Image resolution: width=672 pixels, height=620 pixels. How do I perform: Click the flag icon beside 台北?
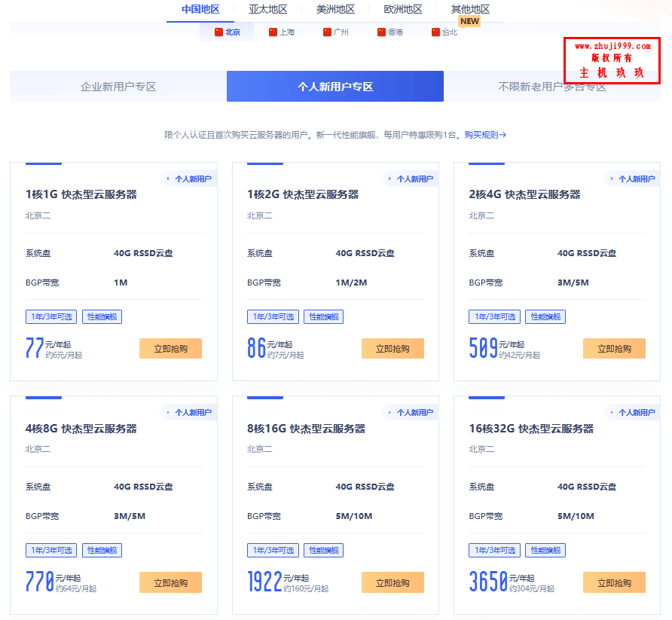tap(436, 32)
